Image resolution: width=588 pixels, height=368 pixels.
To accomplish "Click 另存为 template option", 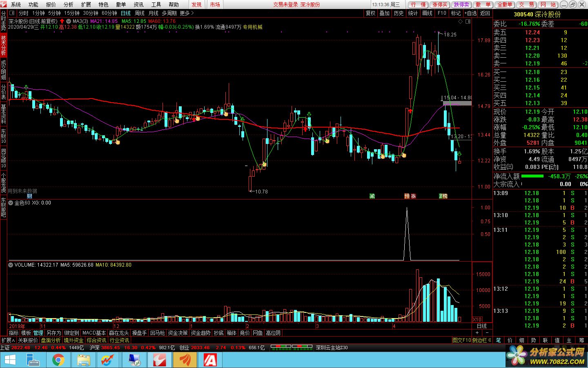I will [x=53, y=333].
